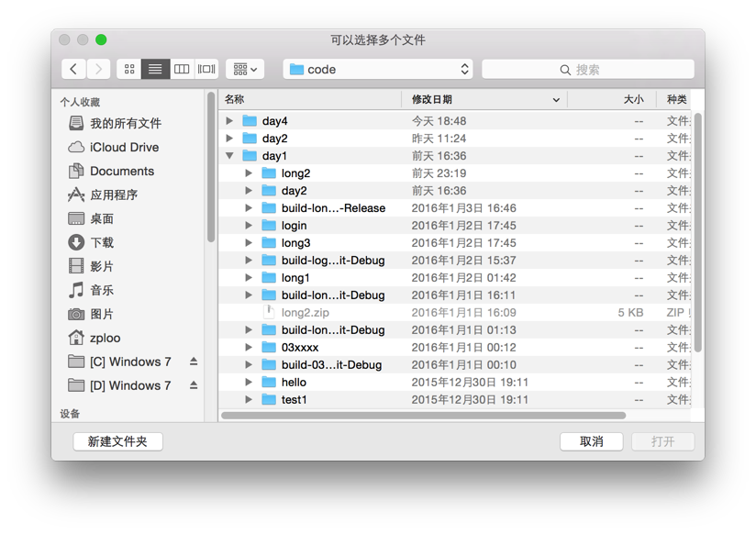Sort by 修改日期 column header
The height and width of the screenshot is (534, 756).
pyautogui.click(x=484, y=99)
